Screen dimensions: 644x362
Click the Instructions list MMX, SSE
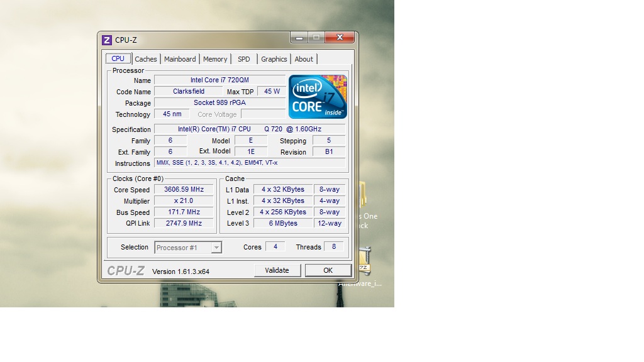point(250,163)
